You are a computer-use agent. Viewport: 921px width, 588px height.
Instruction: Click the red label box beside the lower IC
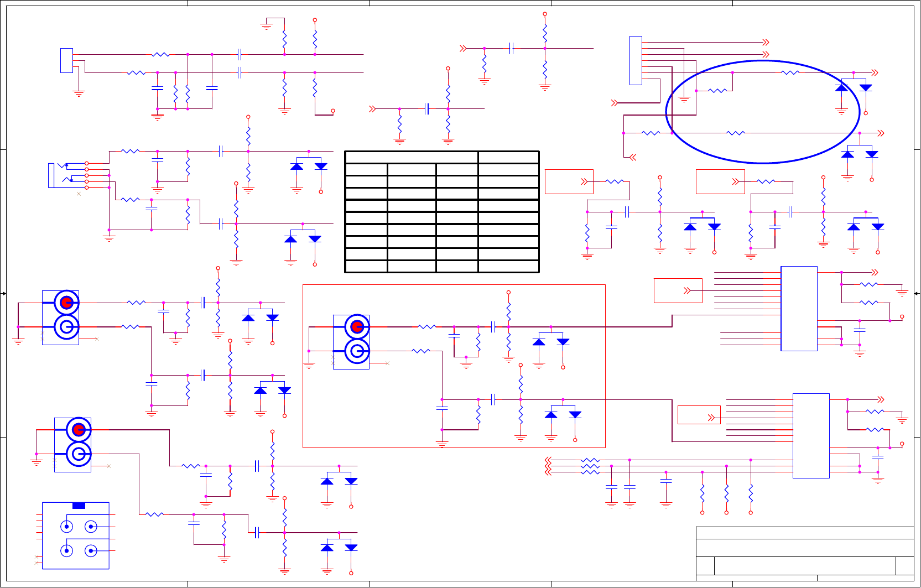(x=699, y=415)
